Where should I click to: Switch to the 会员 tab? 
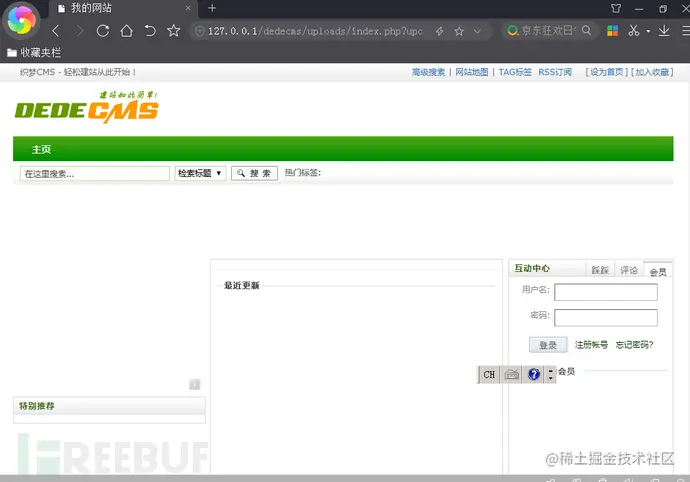click(x=658, y=271)
